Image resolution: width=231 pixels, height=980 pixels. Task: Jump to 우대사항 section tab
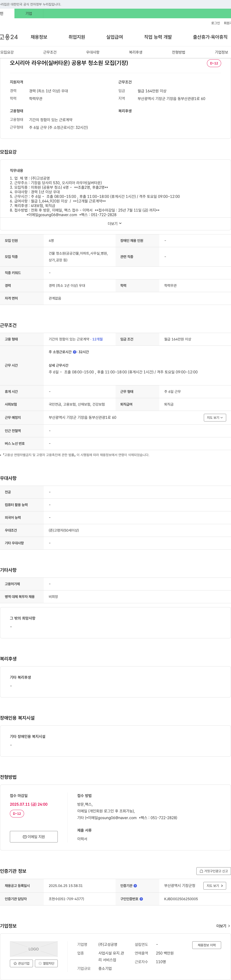pos(93,52)
